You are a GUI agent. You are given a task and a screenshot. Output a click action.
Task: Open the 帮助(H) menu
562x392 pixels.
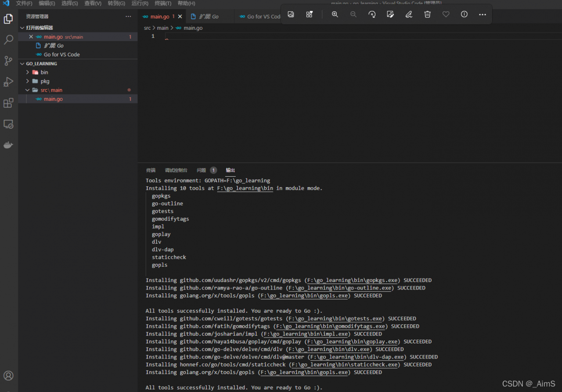coord(186,3)
